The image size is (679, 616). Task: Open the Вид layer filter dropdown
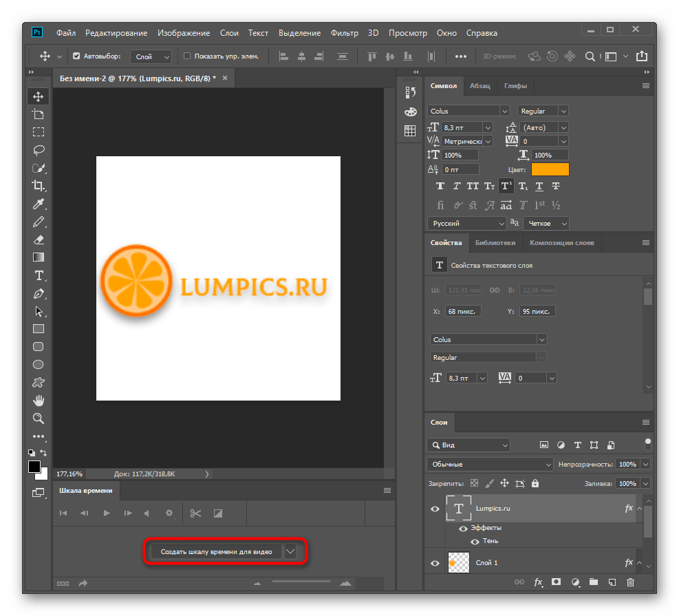[468, 445]
